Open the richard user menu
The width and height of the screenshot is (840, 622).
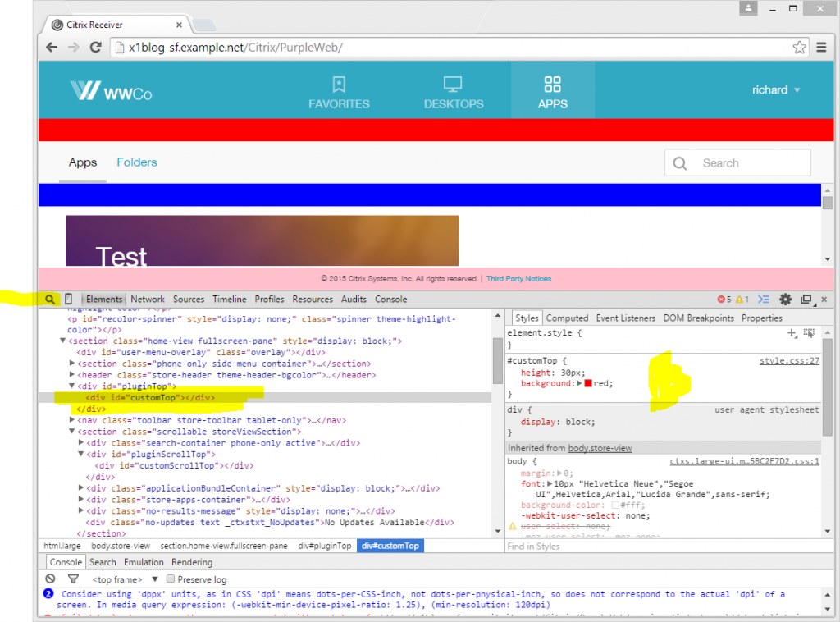coord(776,90)
